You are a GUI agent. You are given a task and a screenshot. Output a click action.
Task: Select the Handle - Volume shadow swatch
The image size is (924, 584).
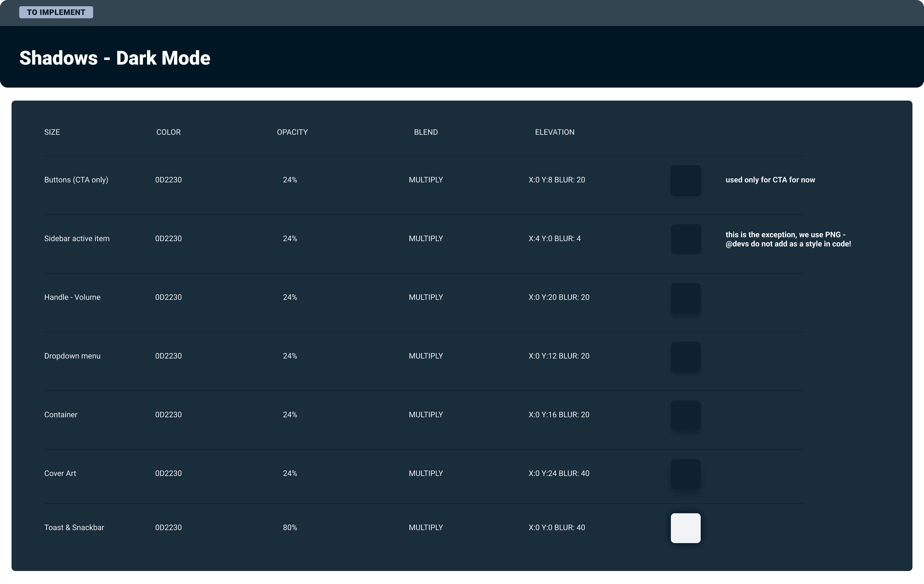(x=685, y=298)
